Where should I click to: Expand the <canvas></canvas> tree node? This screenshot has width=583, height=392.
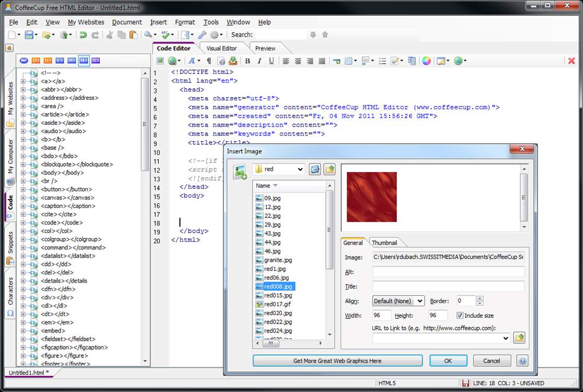[x=23, y=198]
